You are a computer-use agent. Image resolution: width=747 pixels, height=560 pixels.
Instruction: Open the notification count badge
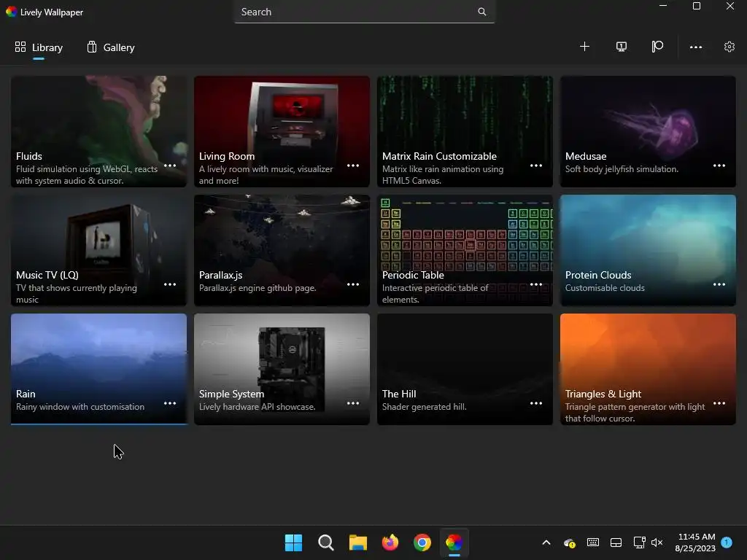coord(727,542)
